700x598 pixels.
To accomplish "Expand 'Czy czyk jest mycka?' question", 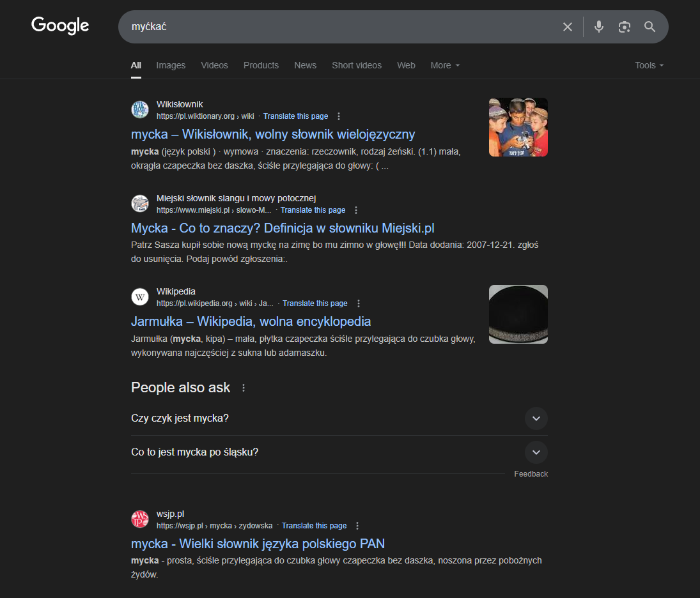I will [x=339, y=418].
